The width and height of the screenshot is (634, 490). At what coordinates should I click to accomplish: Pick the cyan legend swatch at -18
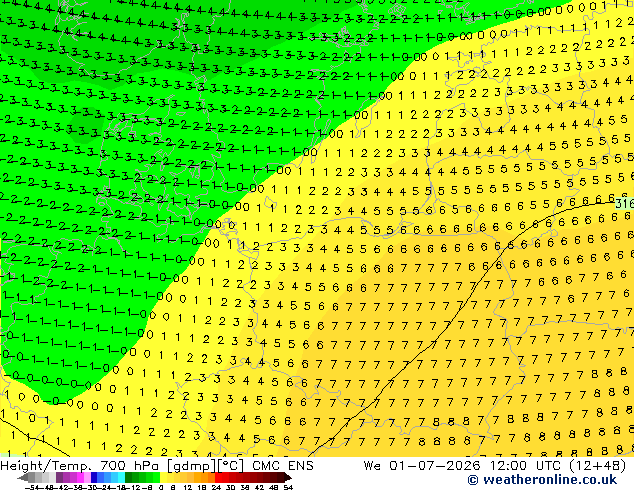coord(121,477)
